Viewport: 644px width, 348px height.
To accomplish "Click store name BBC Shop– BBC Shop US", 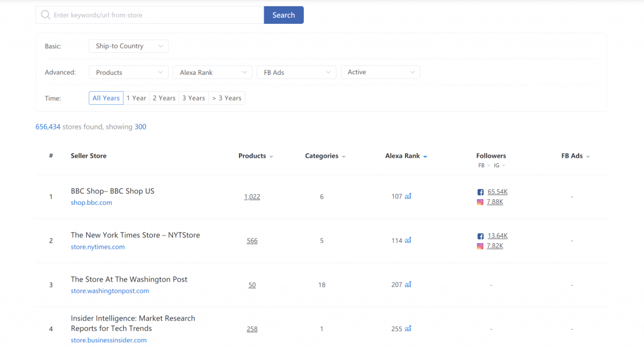I will pyautogui.click(x=113, y=191).
